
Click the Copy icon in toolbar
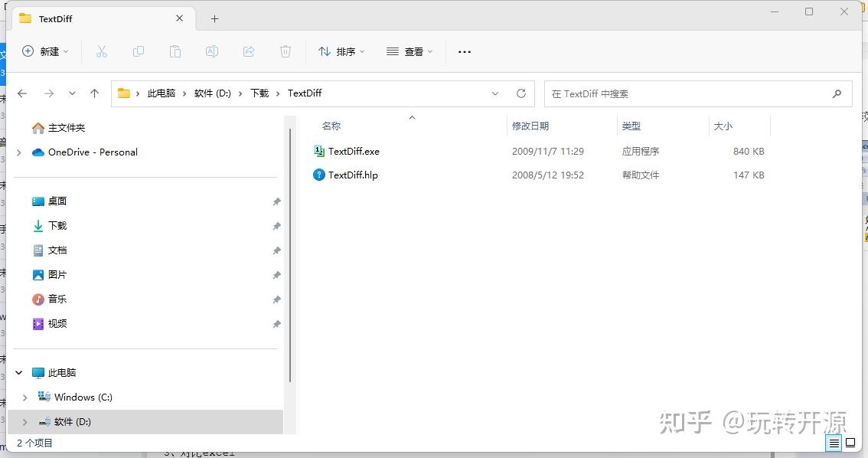(x=139, y=51)
